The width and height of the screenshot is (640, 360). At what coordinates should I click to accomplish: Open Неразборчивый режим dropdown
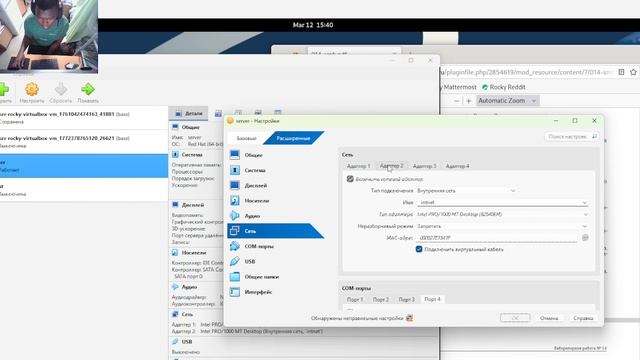pyautogui.click(x=502, y=226)
